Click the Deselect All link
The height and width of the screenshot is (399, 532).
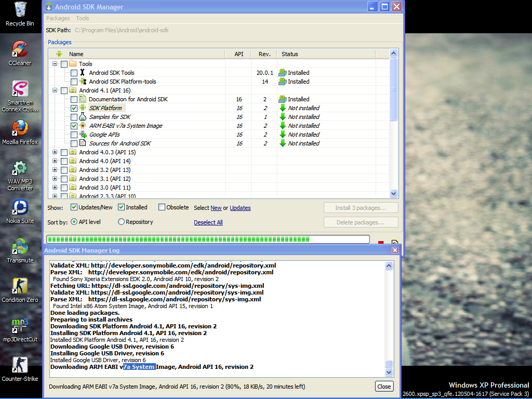pyautogui.click(x=208, y=222)
